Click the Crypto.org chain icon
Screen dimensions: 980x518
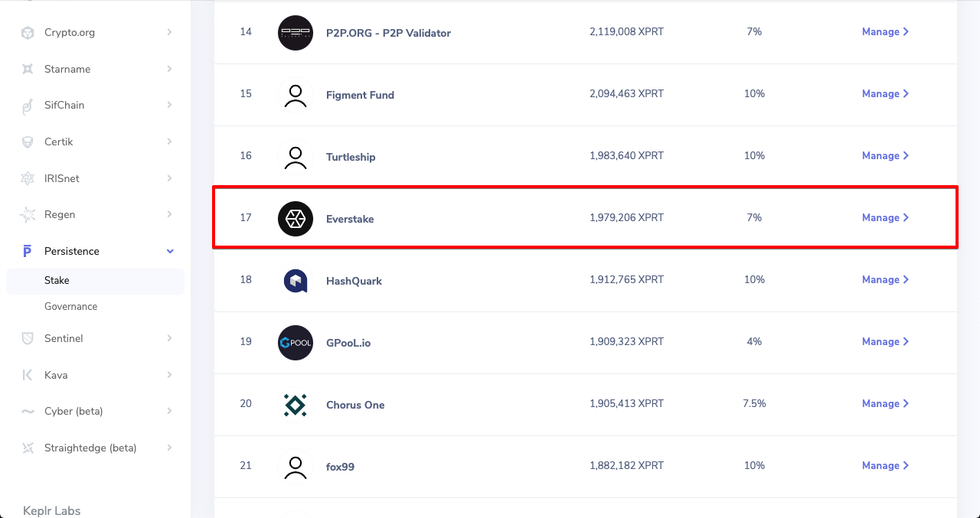[x=28, y=33]
